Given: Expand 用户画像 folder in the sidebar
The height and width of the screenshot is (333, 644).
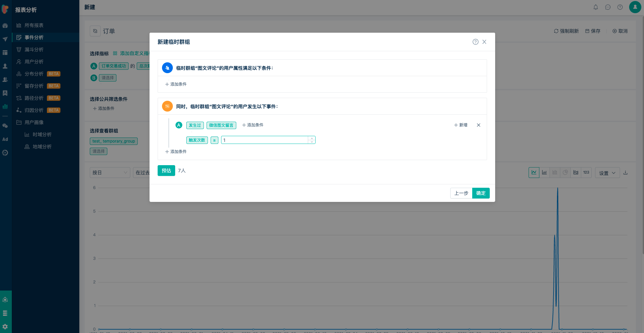Looking at the screenshot, I should point(34,122).
